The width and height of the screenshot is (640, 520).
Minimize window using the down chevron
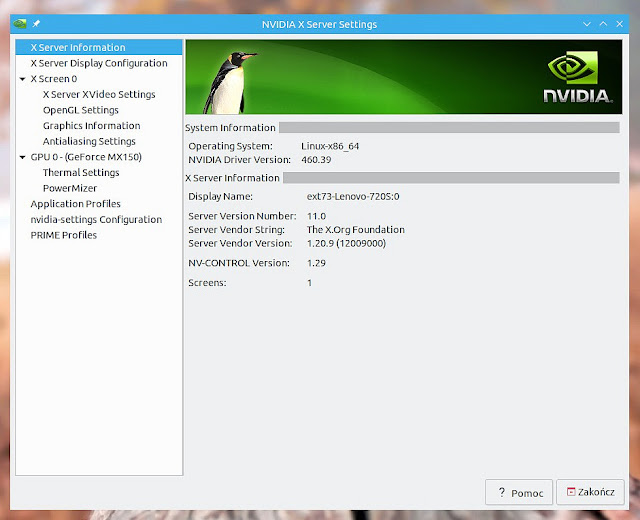pyautogui.click(x=587, y=24)
